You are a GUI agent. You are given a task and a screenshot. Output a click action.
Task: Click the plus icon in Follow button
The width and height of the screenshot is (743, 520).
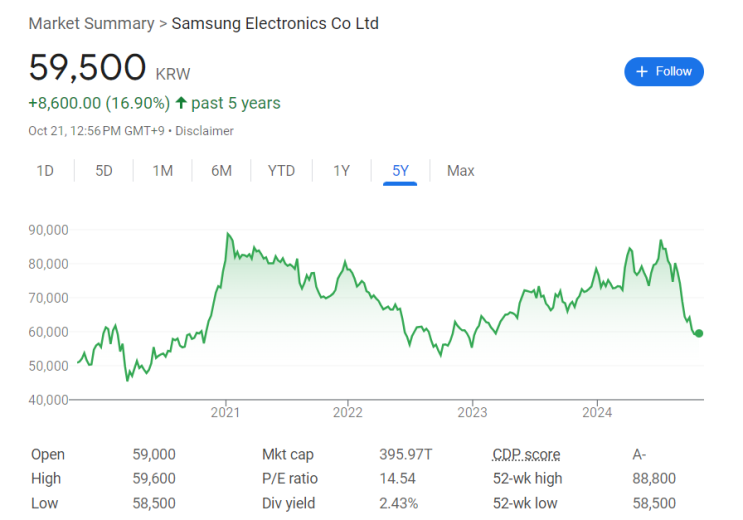pos(642,72)
